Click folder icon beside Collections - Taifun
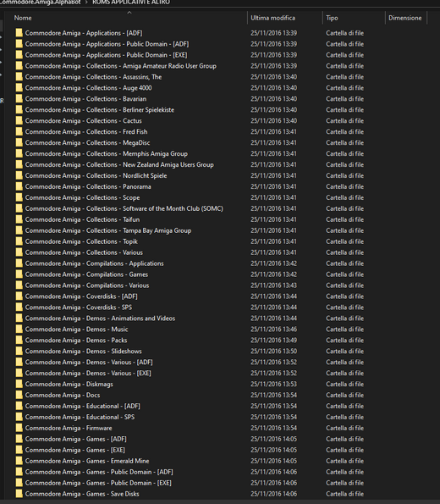This screenshot has height=504, width=440. click(x=19, y=219)
